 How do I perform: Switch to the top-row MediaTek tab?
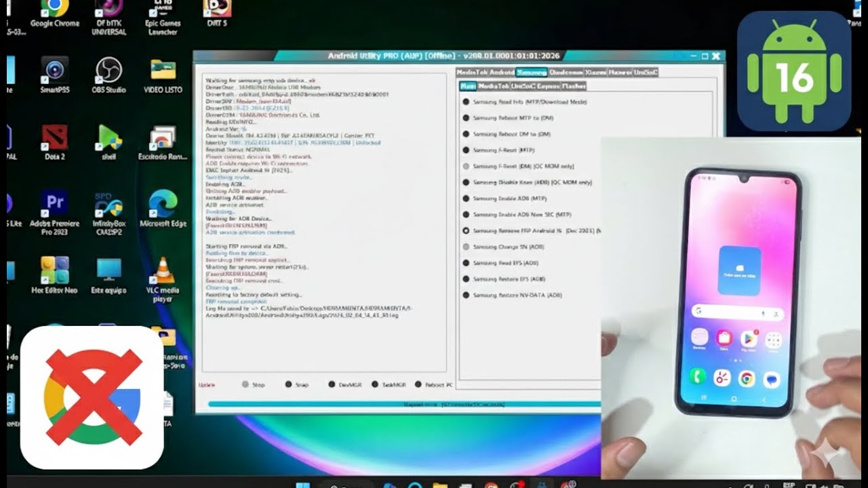pyautogui.click(x=472, y=72)
